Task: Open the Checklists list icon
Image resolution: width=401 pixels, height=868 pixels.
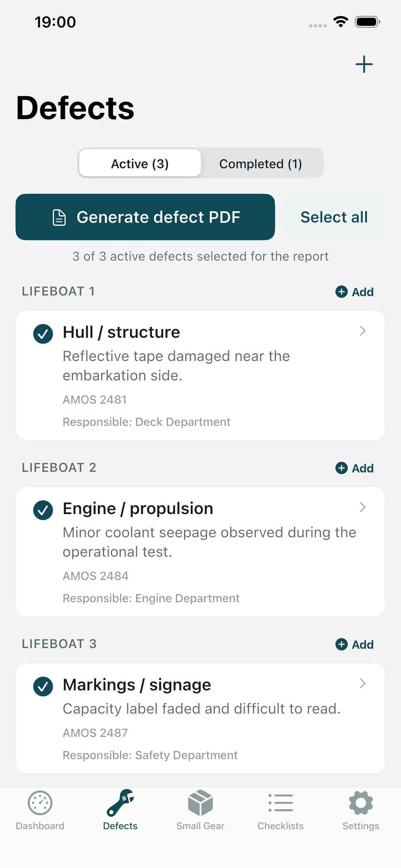Action: pyautogui.click(x=280, y=803)
